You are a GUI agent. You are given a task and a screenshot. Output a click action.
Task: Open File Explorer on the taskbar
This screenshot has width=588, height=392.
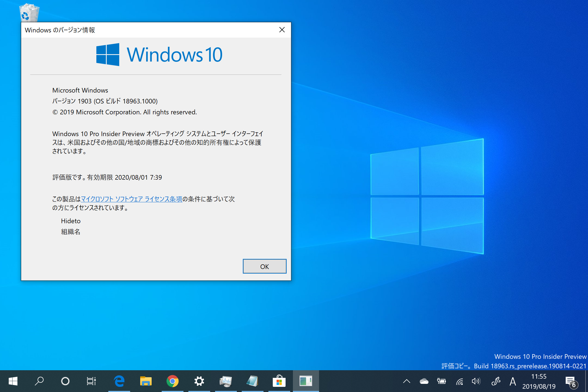146,381
